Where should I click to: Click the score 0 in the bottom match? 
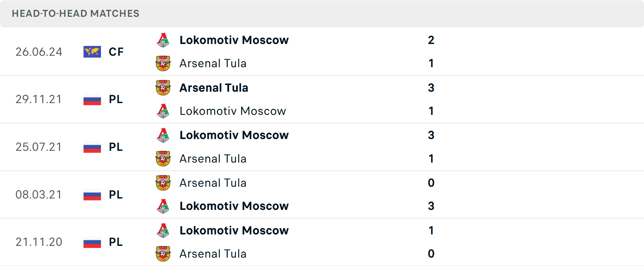[x=431, y=254]
